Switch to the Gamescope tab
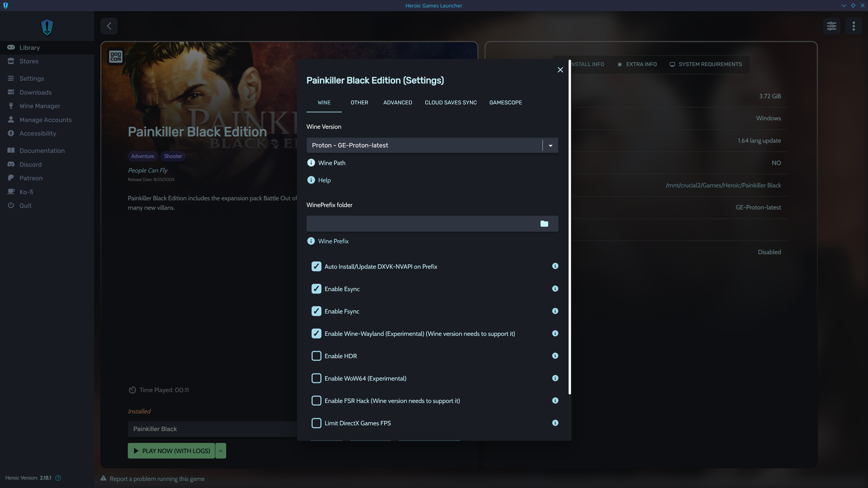Viewport: 868px width, 488px height. [505, 102]
